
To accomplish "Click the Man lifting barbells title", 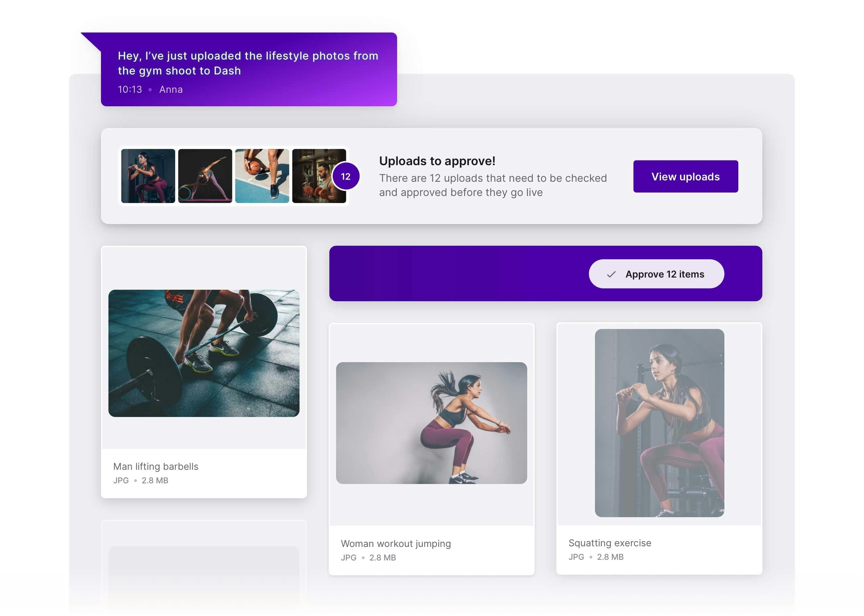I will pos(156,466).
